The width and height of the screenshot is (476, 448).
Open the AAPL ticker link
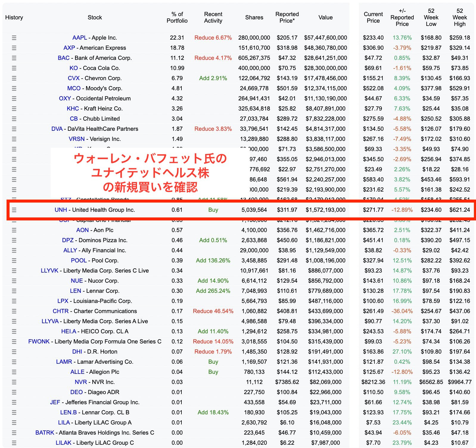[80, 38]
